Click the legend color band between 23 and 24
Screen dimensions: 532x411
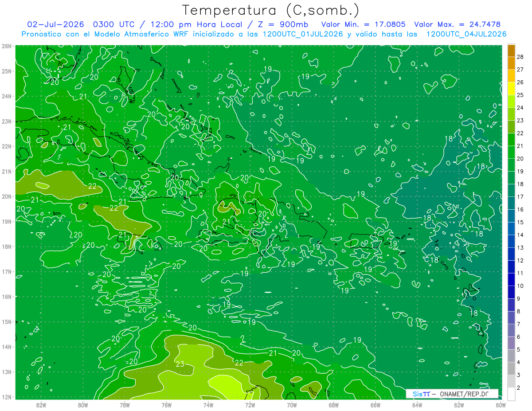tap(511, 114)
